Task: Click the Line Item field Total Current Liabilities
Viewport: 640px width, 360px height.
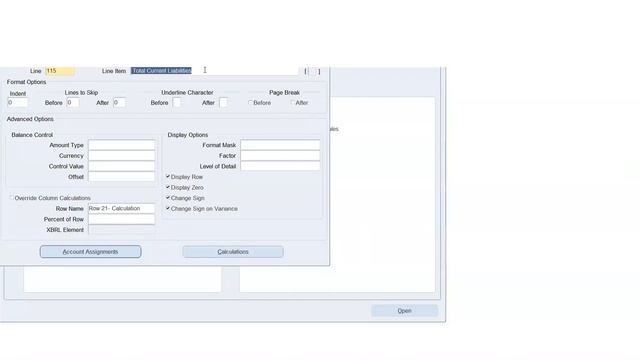Action: (x=214, y=71)
